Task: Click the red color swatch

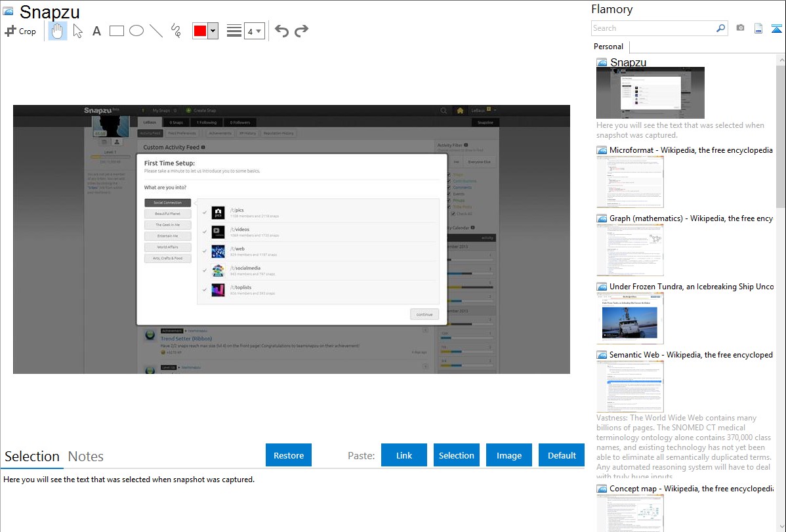Action: [x=200, y=31]
